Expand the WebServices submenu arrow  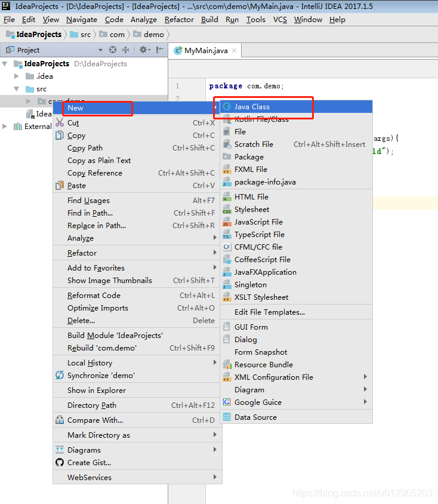tap(215, 477)
